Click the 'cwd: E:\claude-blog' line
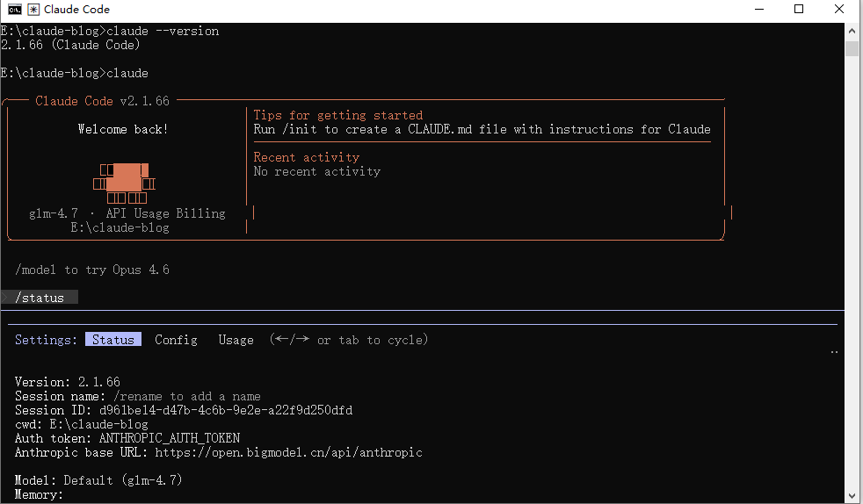This screenshot has height=504, width=863. (x=82, y=424)
